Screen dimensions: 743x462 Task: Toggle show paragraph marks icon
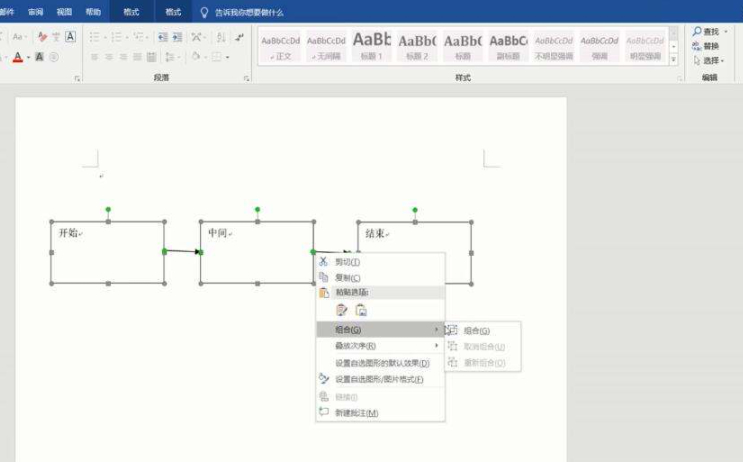pyautogui.click(x=240, y=37)
